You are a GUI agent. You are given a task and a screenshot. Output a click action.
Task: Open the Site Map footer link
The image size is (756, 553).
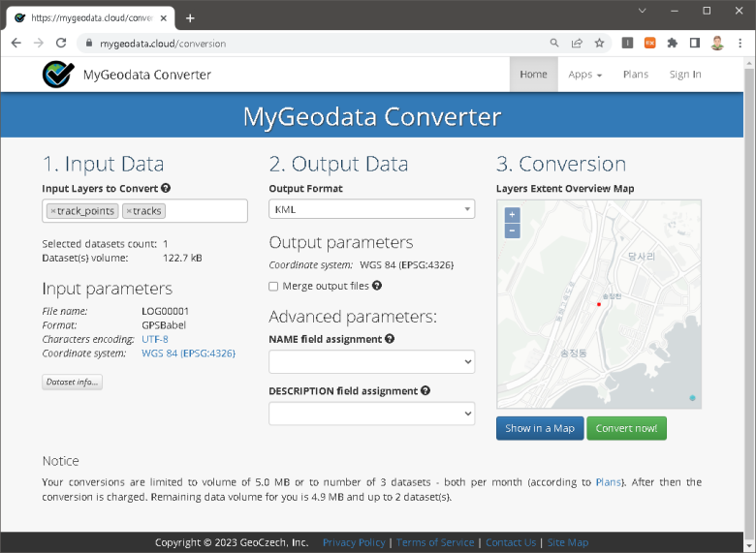[568, 542]
